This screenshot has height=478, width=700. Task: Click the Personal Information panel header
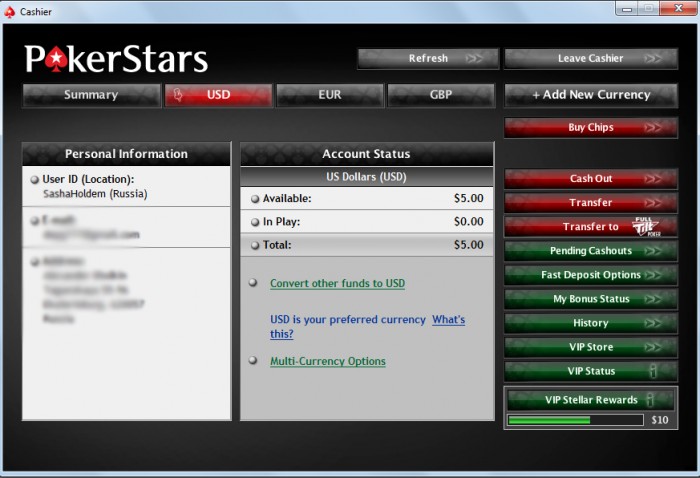coord(126,154)
